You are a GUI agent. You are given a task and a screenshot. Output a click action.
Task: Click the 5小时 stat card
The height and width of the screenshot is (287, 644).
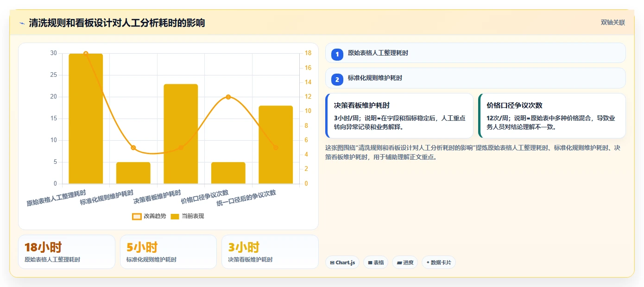tap(168, 252)
